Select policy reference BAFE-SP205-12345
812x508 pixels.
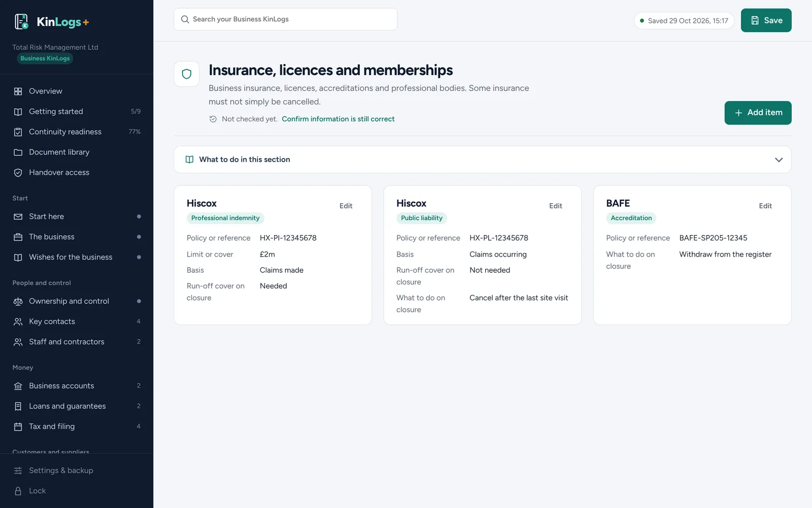713,238
